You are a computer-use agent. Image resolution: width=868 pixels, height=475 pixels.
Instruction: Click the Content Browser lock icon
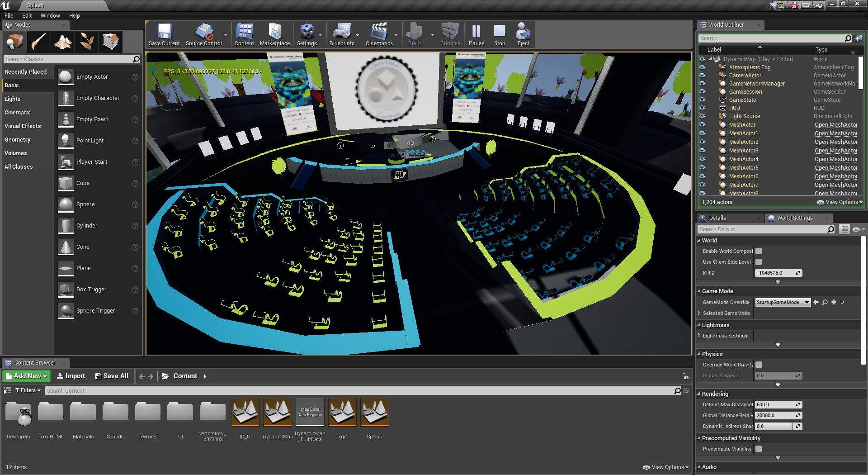[685, 376]
